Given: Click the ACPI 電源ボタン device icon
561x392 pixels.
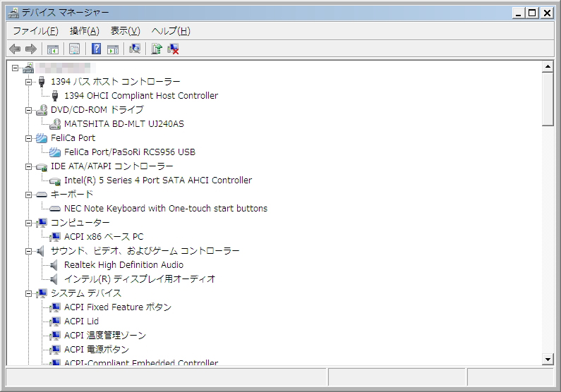Looking at the screenshot, I should pos(55,350).
